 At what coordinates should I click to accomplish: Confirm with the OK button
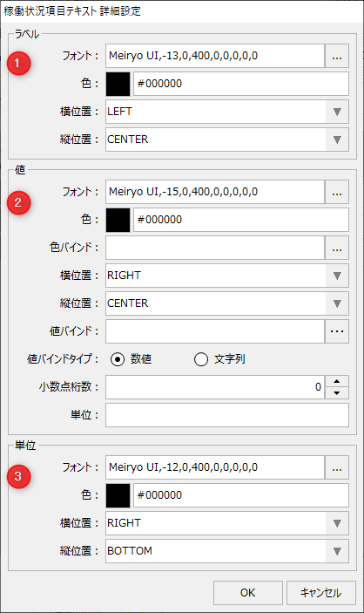(x=248, y=593)
